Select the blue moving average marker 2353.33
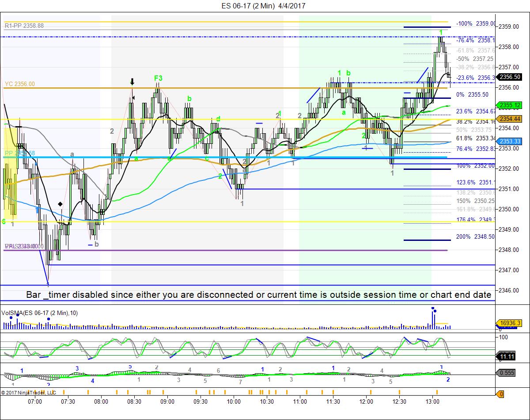Screen dimensions: 530x420 (509, 141)
